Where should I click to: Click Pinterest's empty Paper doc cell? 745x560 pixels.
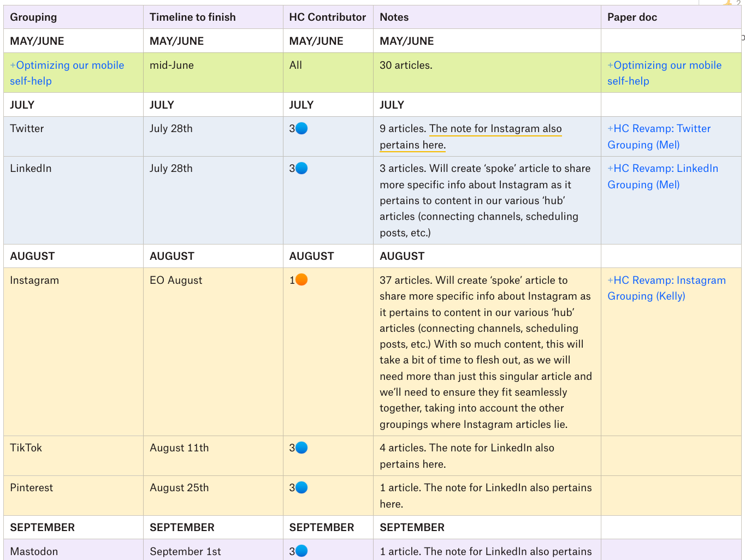click(671, 495)
